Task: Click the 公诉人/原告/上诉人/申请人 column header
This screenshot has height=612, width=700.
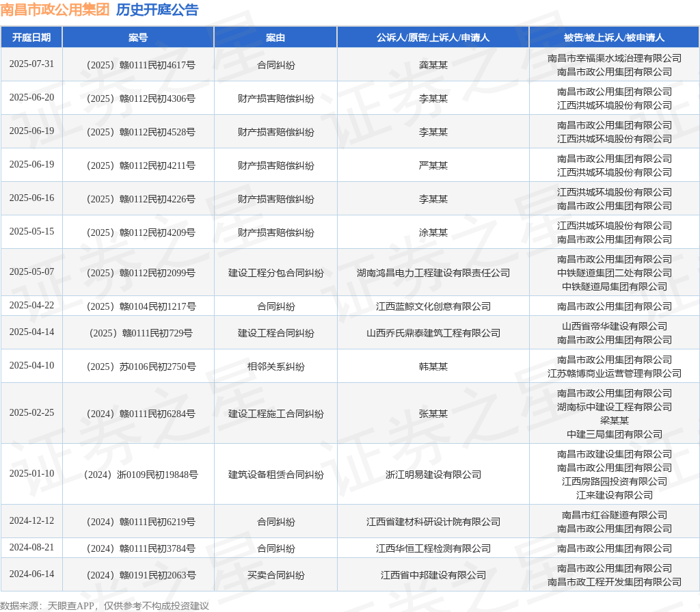Action: (x=433, y=38)
